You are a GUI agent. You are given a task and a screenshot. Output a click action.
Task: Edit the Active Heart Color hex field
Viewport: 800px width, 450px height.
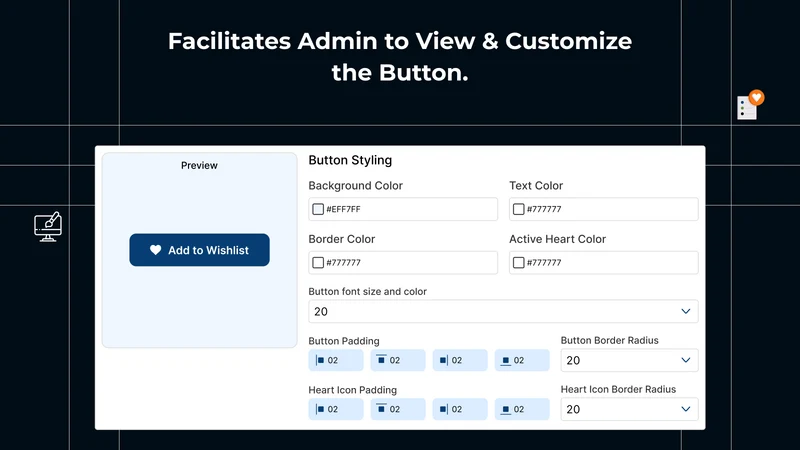click(x=604, y=262)
